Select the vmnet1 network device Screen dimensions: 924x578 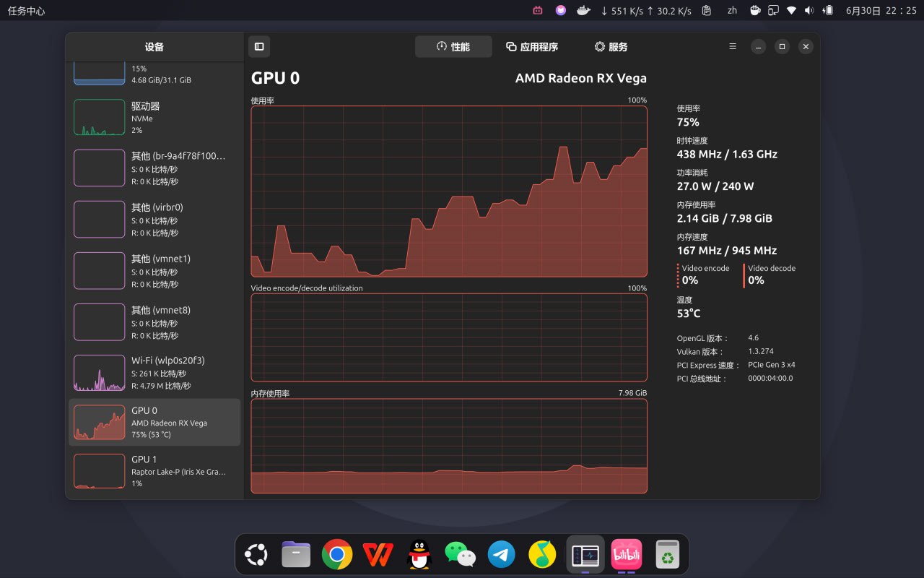[154, 271]
